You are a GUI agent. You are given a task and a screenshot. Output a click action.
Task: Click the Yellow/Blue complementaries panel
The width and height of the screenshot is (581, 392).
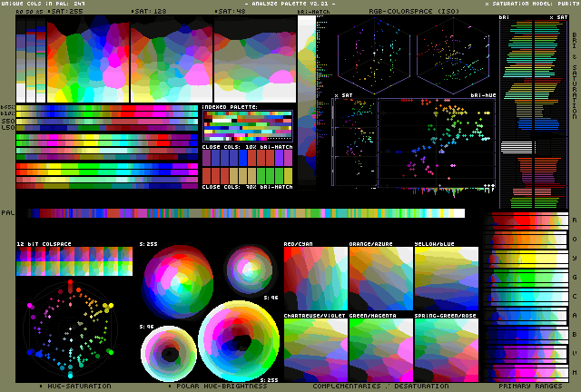(x=446, y=279)
